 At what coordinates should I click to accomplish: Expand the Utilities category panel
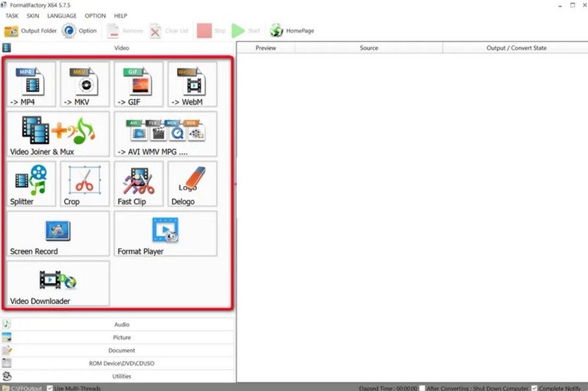pyautogui.click(x=121, y=376)
